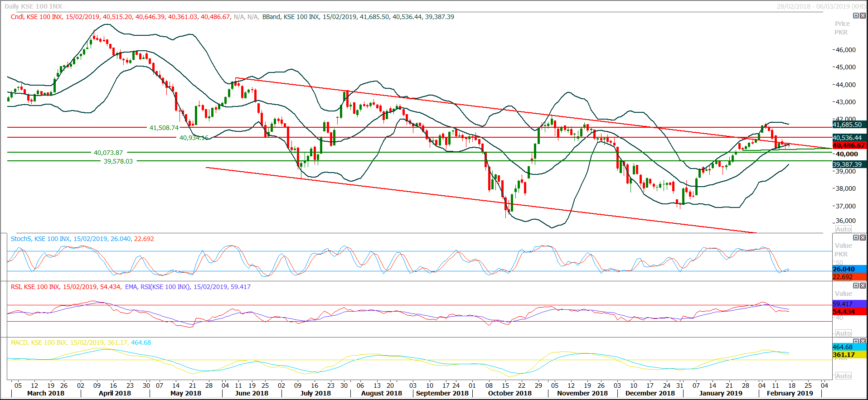Select the 40,073.87 support level label
This screenshot has width=868, height=400.
coord(108,153)
